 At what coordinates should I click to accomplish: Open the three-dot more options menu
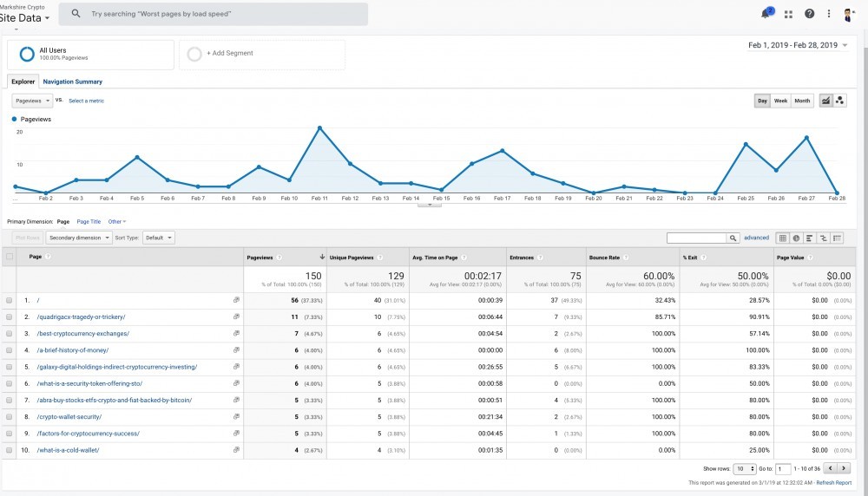pyautogui.click(x=829, y=14)
